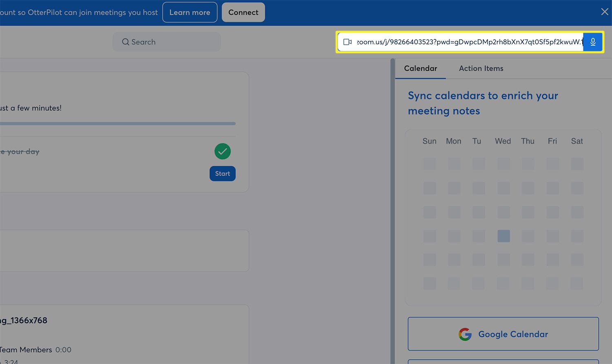Screen dimensions: 612x364
Task: Click into the Zoom meeting URL field
Action: click(x=468, y=42)
